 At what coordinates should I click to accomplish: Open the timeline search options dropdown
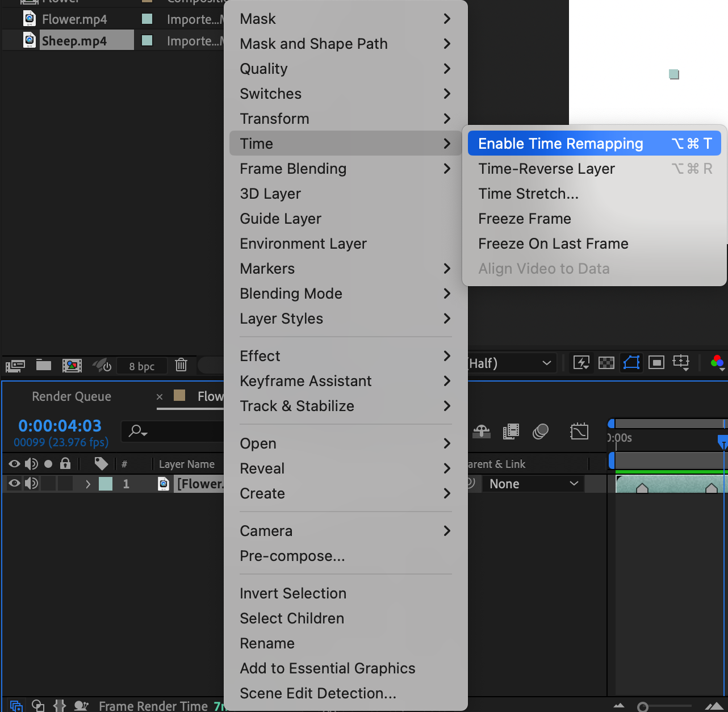(x=138, y=432)
